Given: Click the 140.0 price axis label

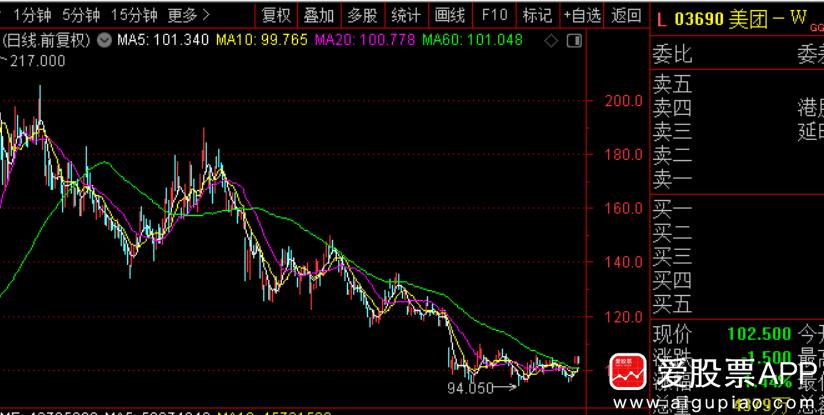Looking at the screenshot, I should [623, 262].
